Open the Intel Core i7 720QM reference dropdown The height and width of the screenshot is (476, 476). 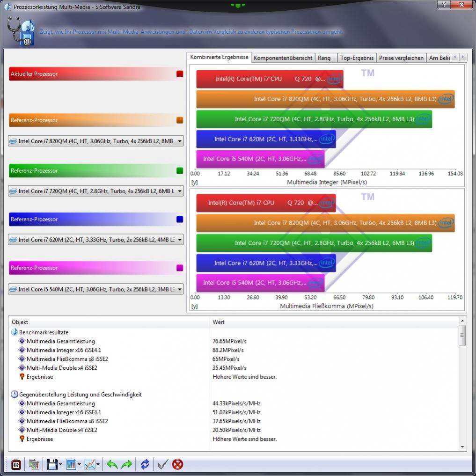[95, 191]
